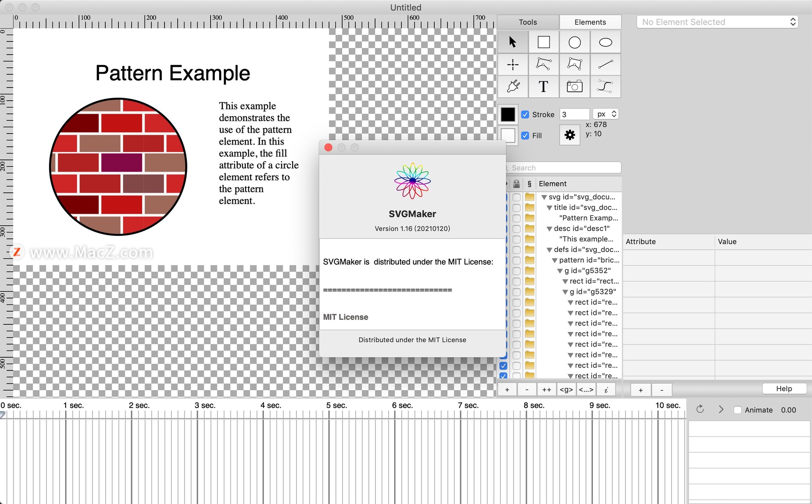812x504 pixels.
Task: Click folder icon beside g5329 row
Action: [x=529, y=292]
